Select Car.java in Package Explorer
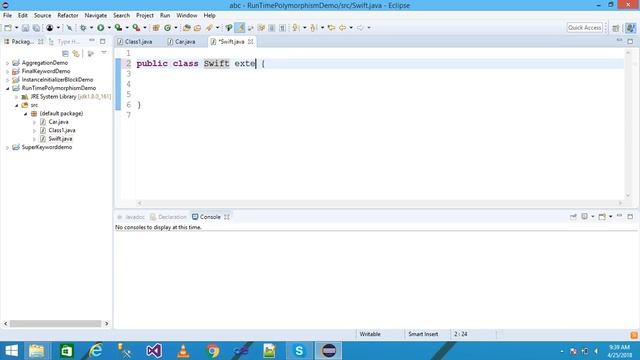The width and height of the screenshot is (640, 360). tap(58, 122)
